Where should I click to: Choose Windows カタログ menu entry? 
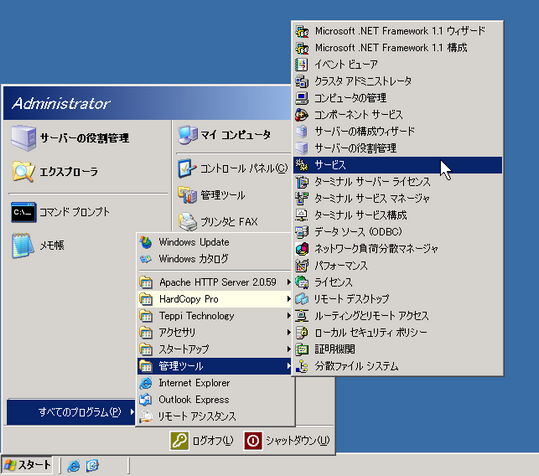[x=215, y=259]
